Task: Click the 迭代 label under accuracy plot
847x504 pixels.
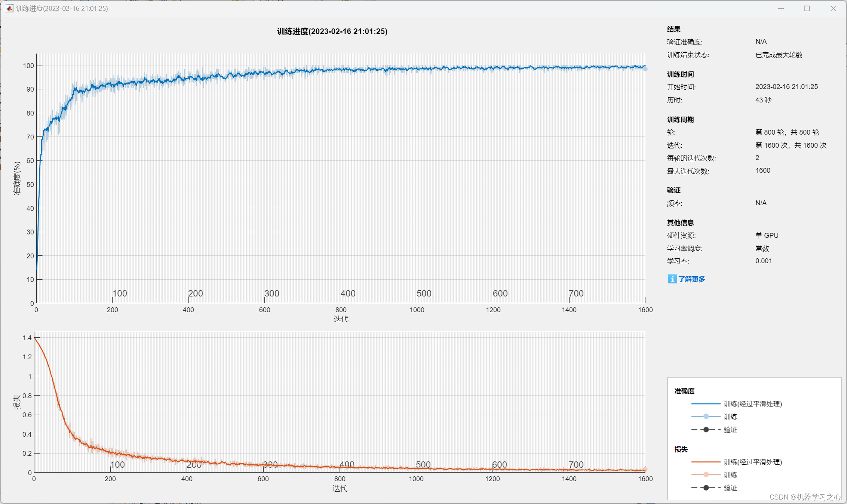Action: [x=341, y=319]
